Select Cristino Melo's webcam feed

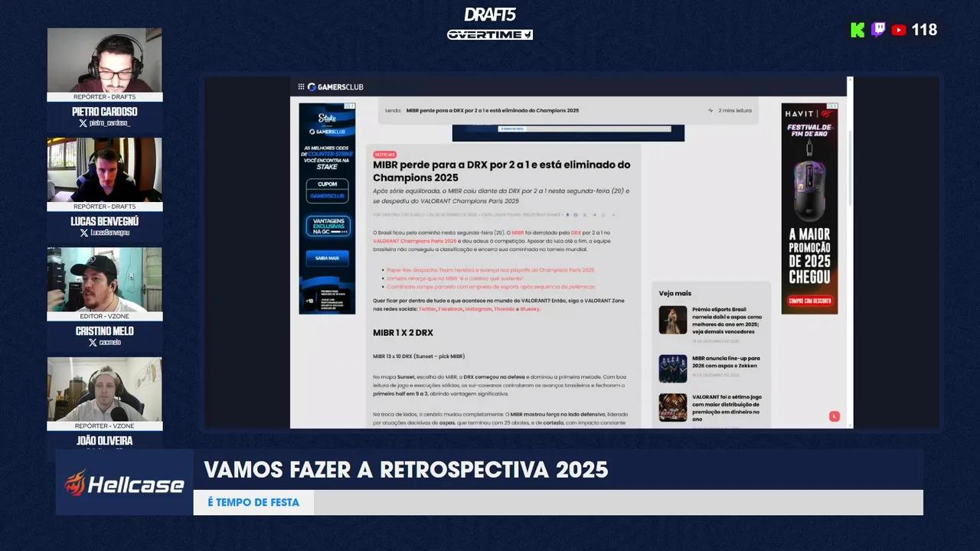tap(105, 279)
